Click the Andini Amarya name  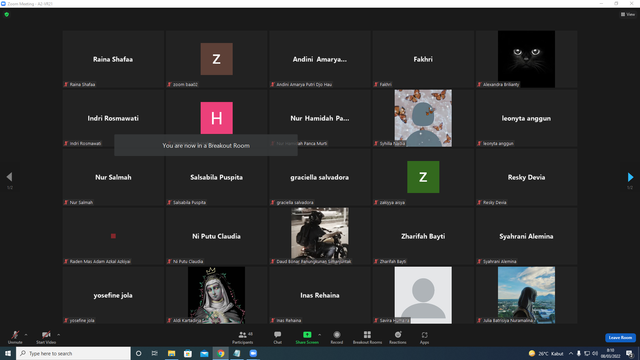click(x=320, y=59)
